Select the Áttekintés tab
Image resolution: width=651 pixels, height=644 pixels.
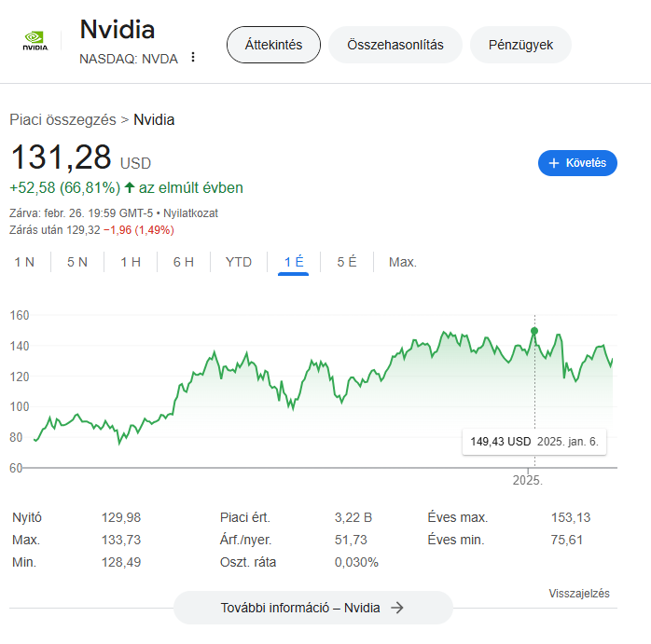273,45
